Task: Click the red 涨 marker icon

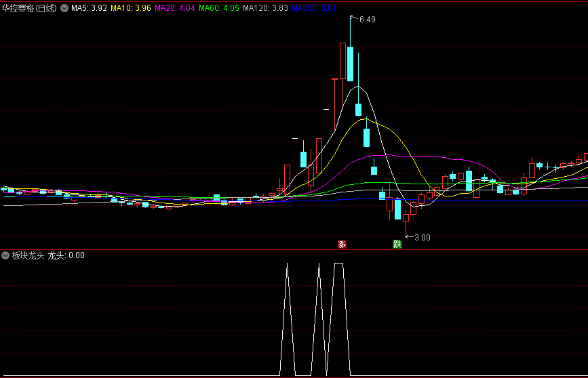Action: click(x=342, y=244)
